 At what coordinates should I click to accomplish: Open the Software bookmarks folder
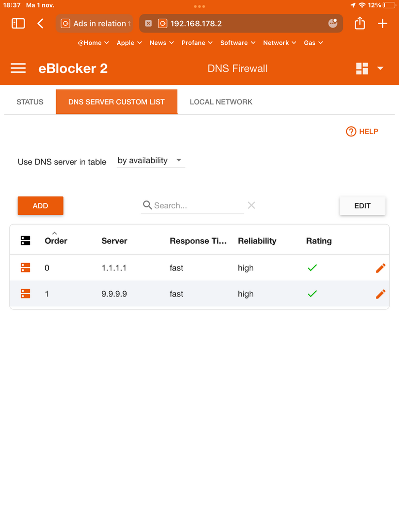pos(237,43)
